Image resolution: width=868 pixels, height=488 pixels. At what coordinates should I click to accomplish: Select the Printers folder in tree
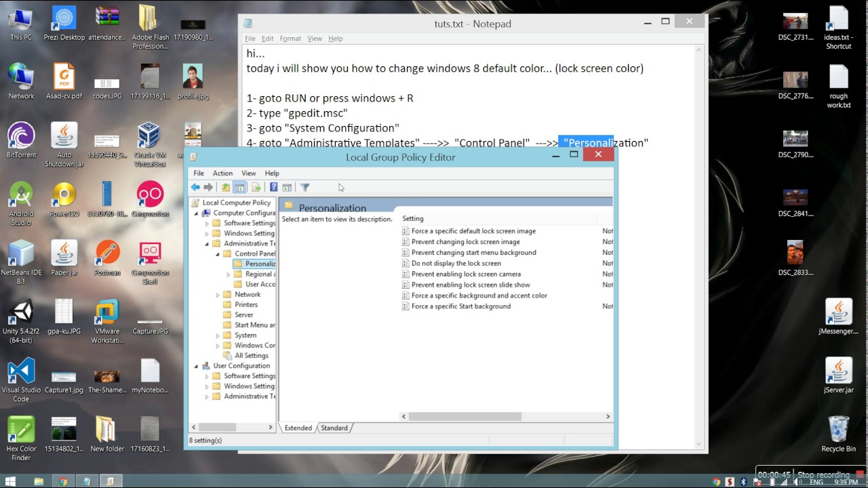tap(240, 305)
